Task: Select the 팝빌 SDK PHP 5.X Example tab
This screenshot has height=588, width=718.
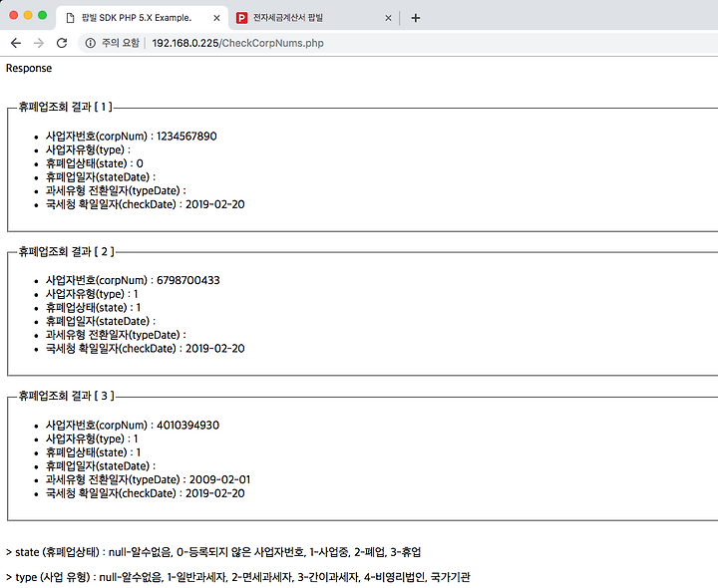Action: 142,18
